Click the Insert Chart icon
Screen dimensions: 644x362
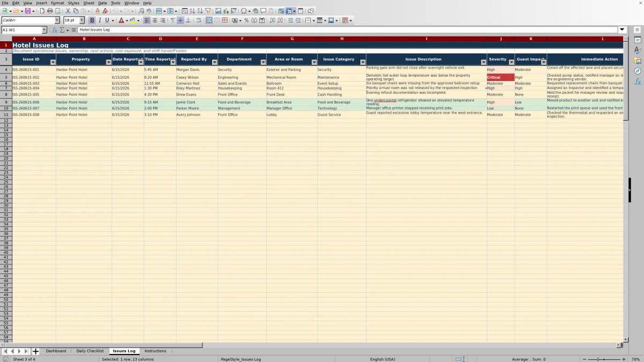226,11
